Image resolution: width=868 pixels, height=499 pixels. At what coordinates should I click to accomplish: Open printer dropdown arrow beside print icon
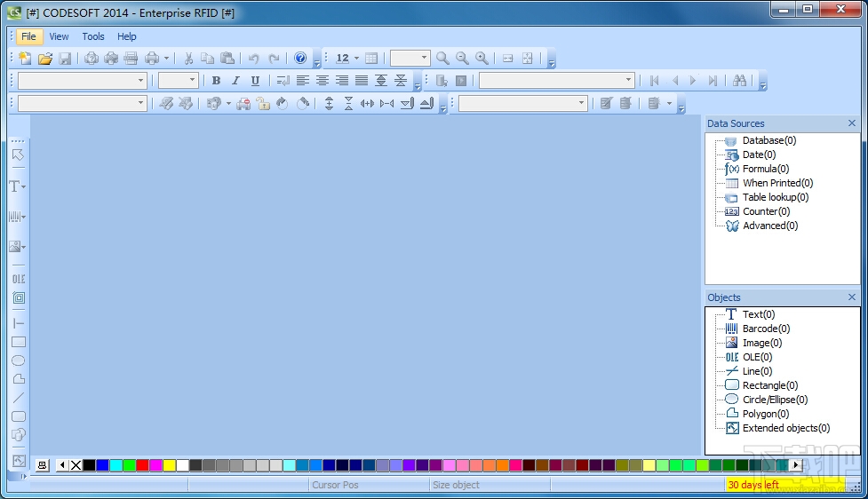[166, 58]
